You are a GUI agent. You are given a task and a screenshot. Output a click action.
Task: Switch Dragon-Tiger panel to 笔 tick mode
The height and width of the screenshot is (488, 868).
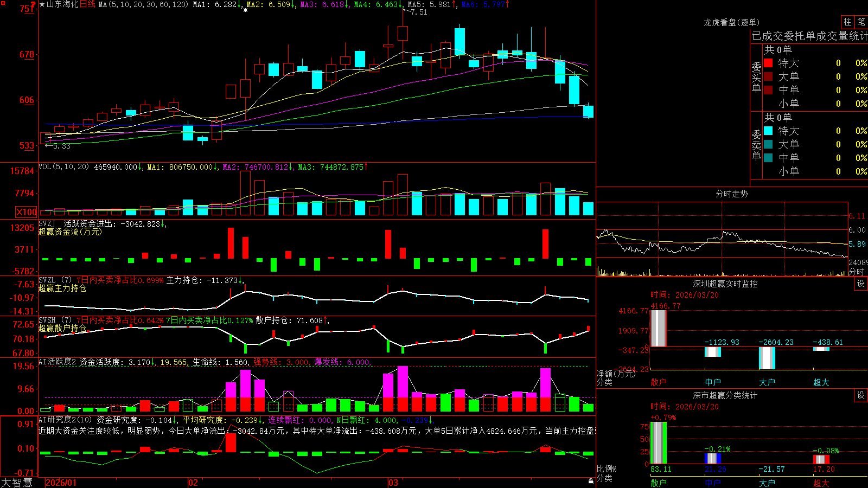pyautogui.click(x=861, y=22)
